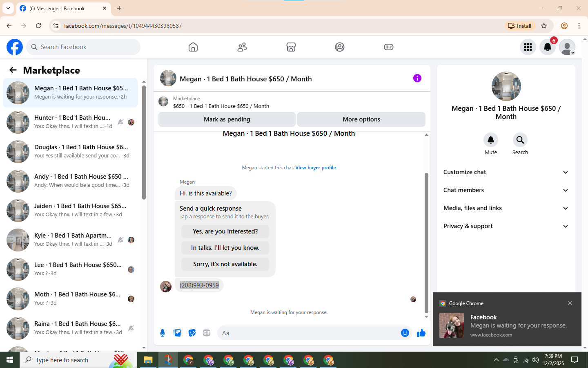The image size is (588, 368).
Task: Open the Lee conversation
Action: [x=70, y=269]
